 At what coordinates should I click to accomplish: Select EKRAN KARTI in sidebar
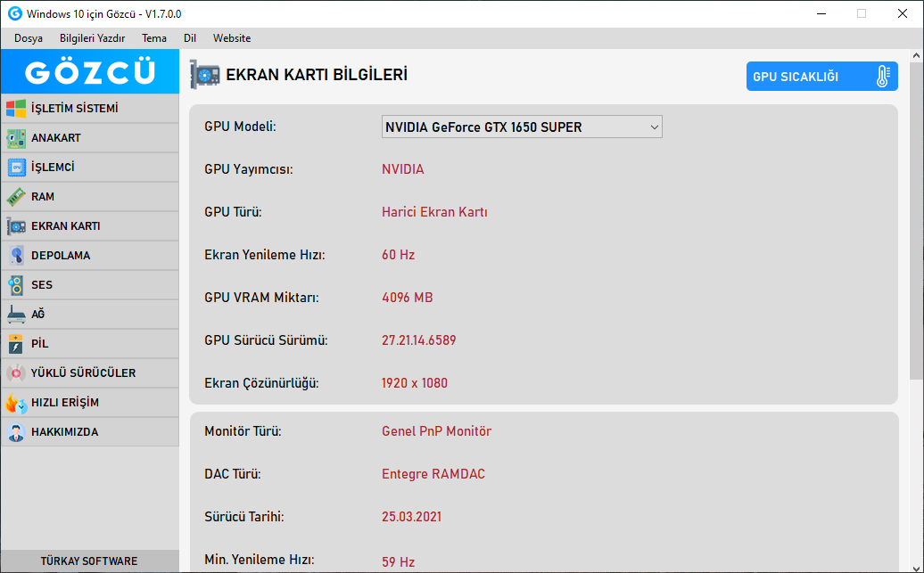(x=89, y=226)
